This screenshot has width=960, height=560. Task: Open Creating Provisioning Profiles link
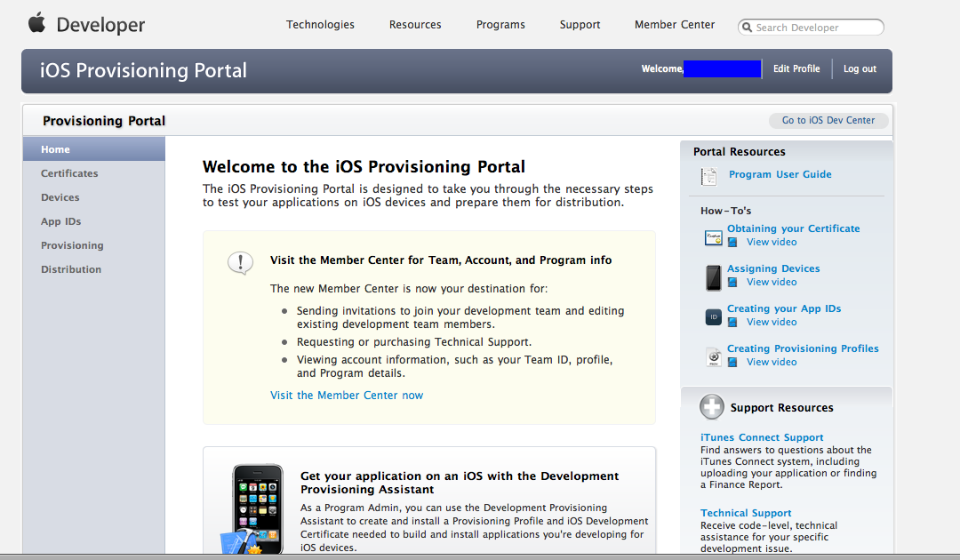coord(803,348)
